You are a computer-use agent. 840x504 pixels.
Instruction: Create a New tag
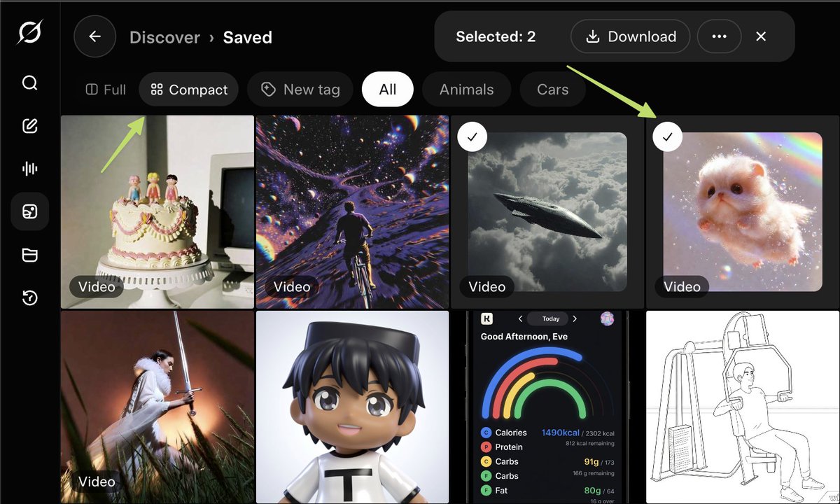click(x=300, y=89)
